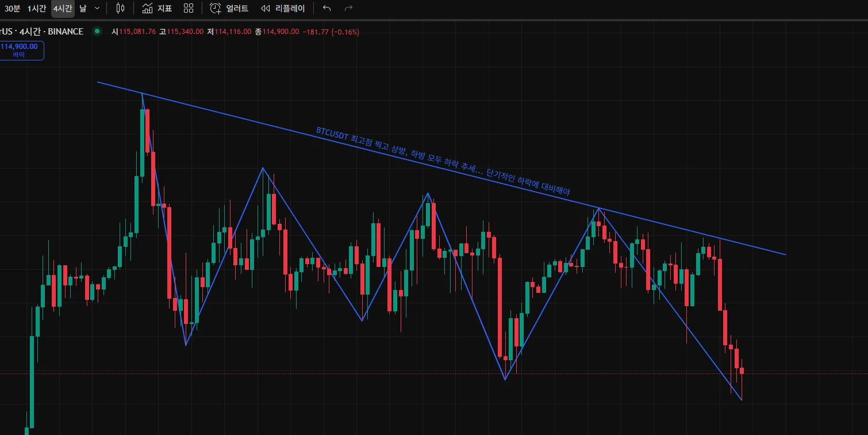
Task: Expand the timeframe dropdown arrow
Action: [97, 9]
